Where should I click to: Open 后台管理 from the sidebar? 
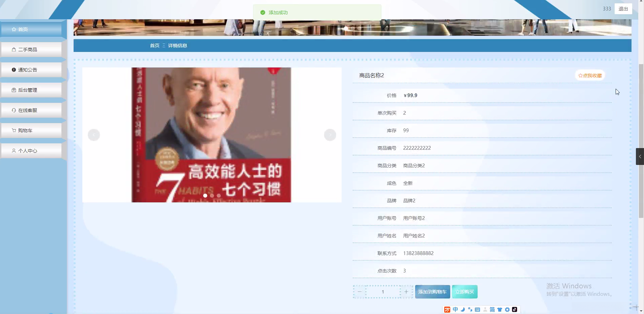pos(31,90)
